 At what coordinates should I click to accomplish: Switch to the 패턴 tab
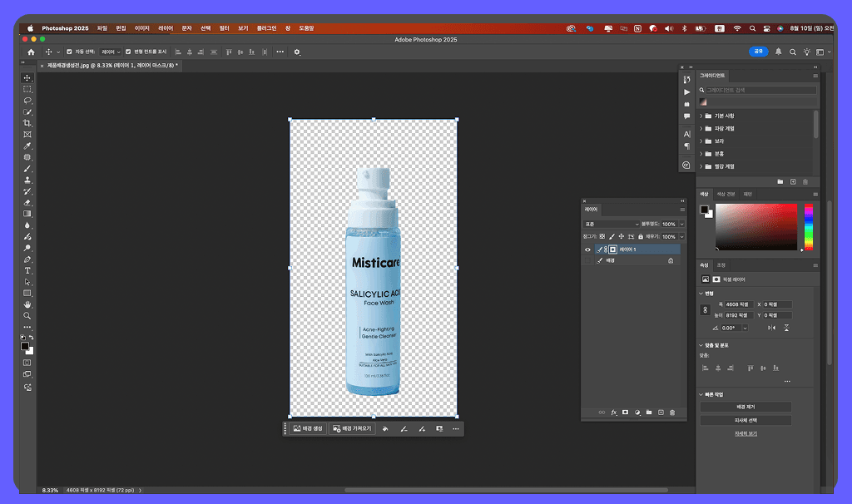pos(748,195)
